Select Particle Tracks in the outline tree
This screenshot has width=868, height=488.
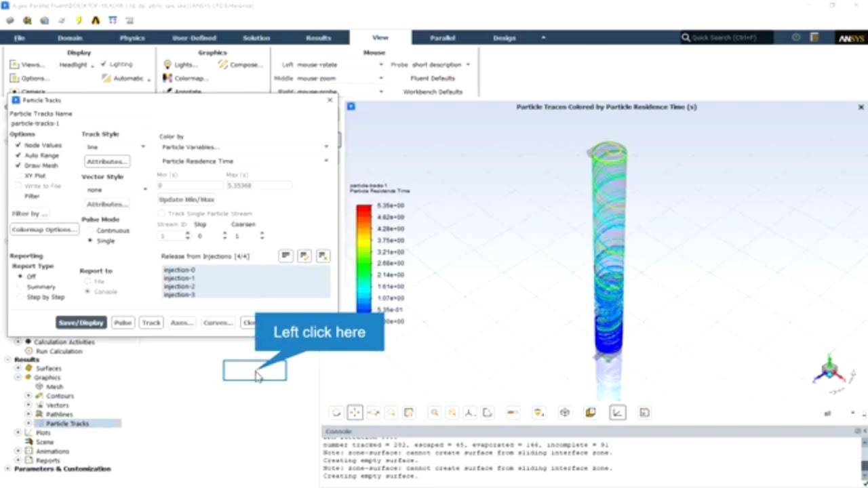67,424
